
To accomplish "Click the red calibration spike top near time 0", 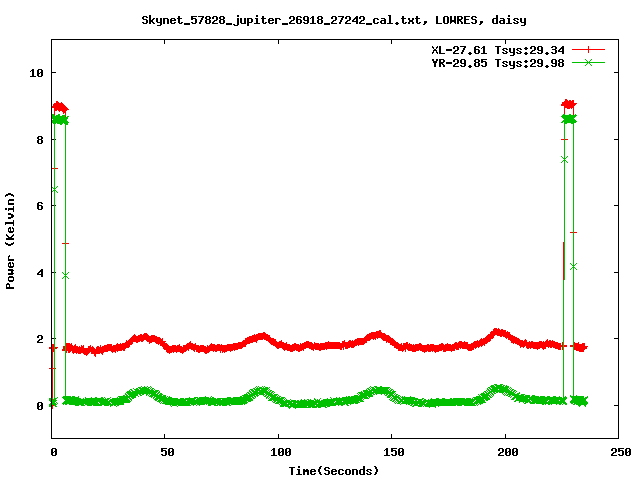I will click(x=60, y=107).
